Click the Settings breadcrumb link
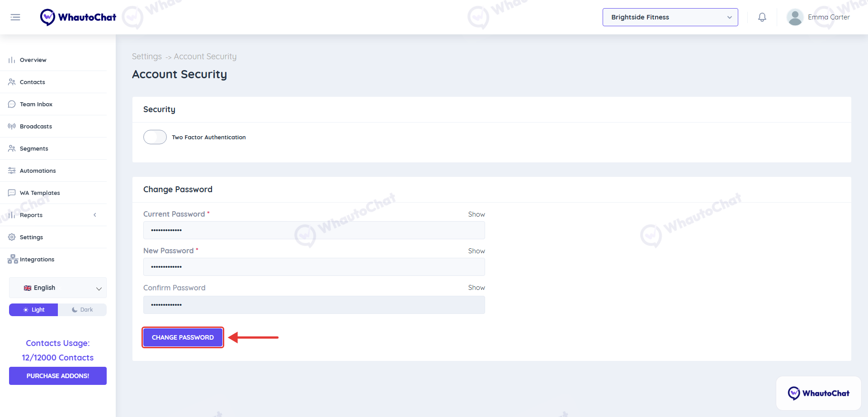The height and width of the screenshot is (417, 868). point(147,57)
